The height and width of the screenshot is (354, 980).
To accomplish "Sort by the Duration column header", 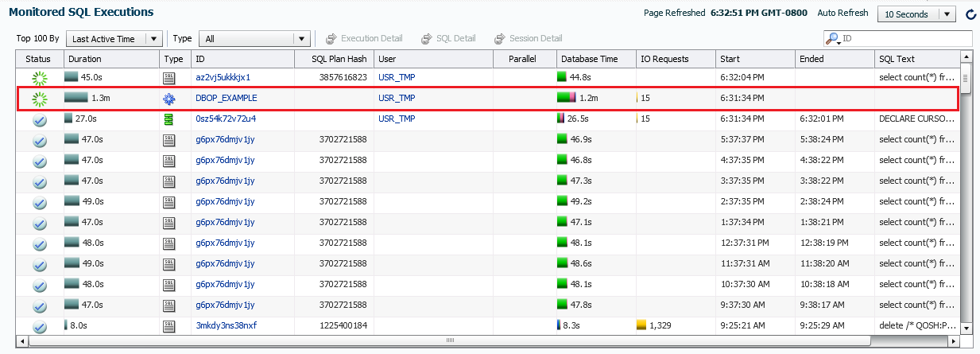I will point(111,59).
